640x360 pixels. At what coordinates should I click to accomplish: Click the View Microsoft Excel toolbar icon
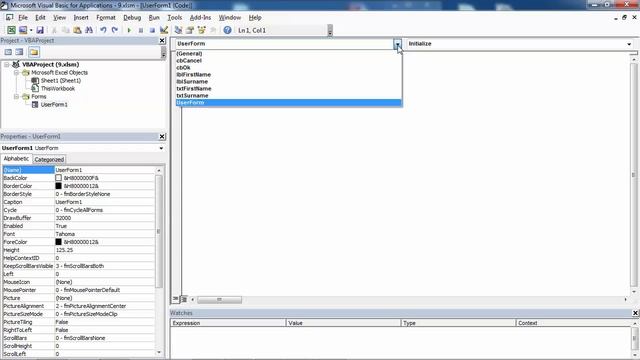(x=11, y=30)
